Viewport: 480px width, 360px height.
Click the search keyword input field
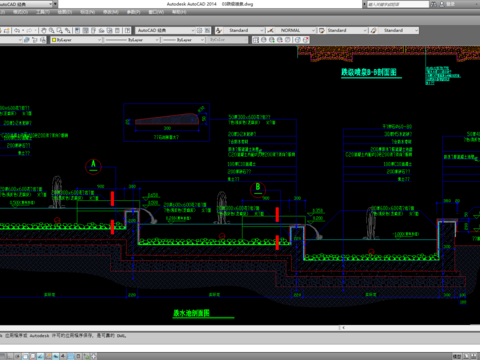[398, 4]
